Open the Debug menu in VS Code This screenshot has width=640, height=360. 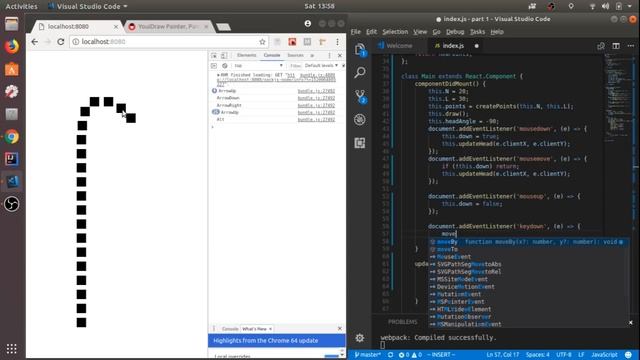pyautogui.click(x=455, y=32)
